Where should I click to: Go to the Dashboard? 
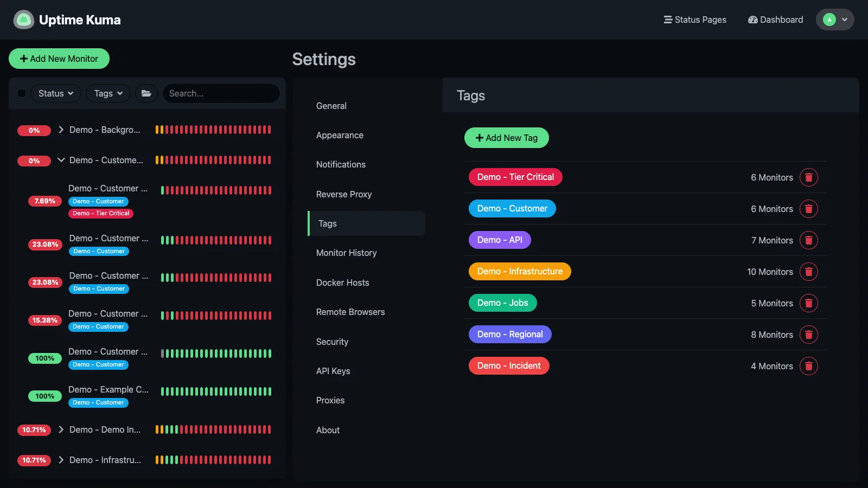pyautogui.click(x=775, y=20)
